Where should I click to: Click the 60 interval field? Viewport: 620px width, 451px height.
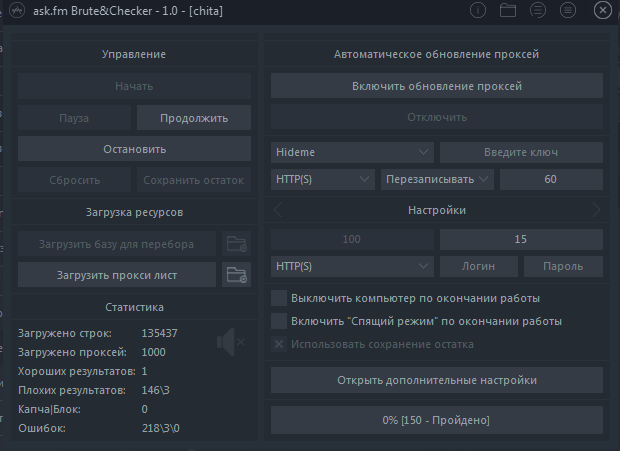551,179
